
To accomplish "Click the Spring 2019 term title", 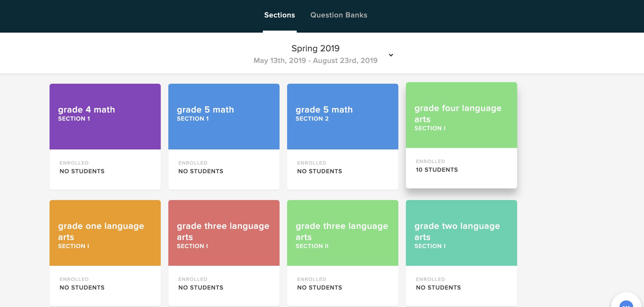I will (x=315, y=48).
